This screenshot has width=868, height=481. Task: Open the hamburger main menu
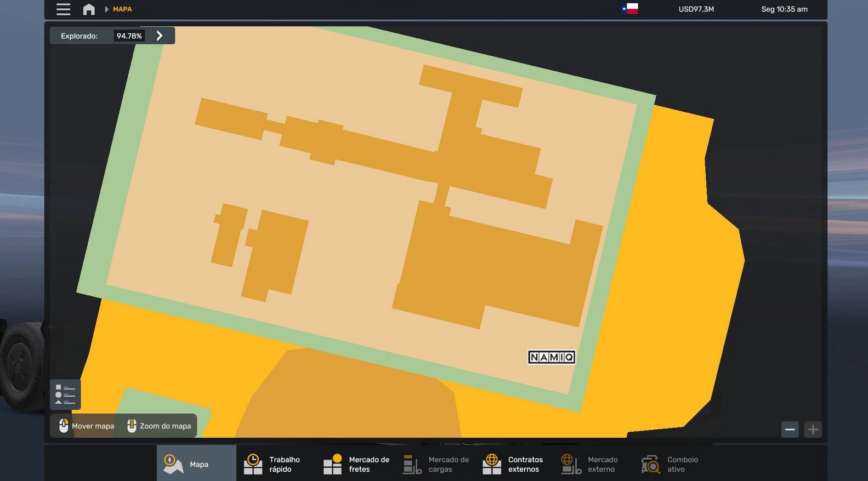pyautogui.click(x=64, y=9)
